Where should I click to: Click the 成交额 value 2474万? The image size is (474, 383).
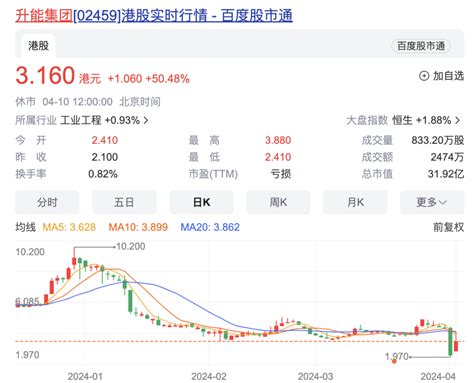[447, 157]
